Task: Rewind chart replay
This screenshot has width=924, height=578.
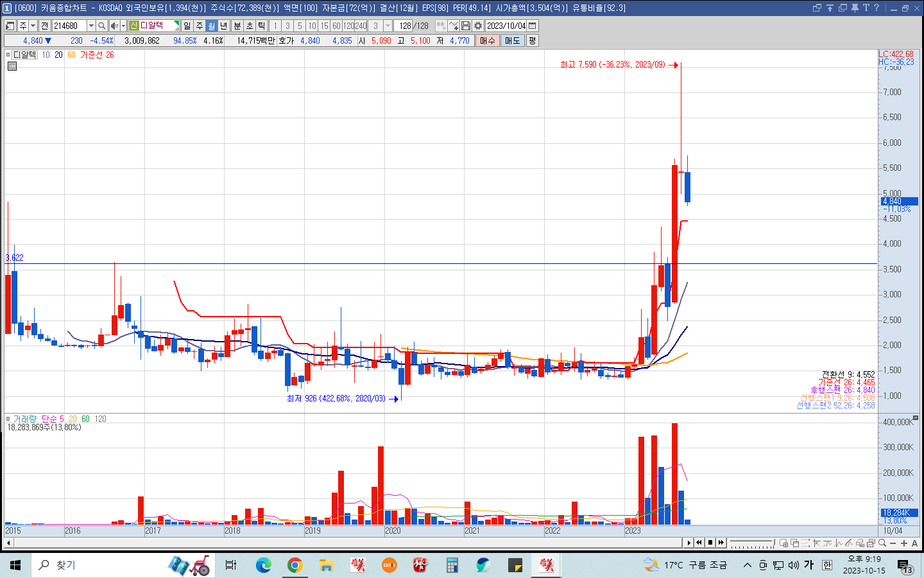Action: coord(699,543)
